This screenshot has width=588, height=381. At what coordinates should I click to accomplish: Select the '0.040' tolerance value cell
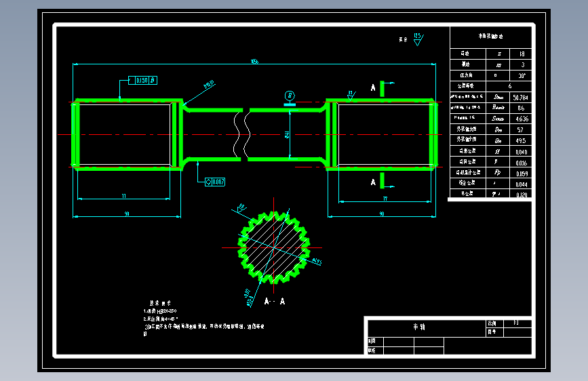pos(520,152)
